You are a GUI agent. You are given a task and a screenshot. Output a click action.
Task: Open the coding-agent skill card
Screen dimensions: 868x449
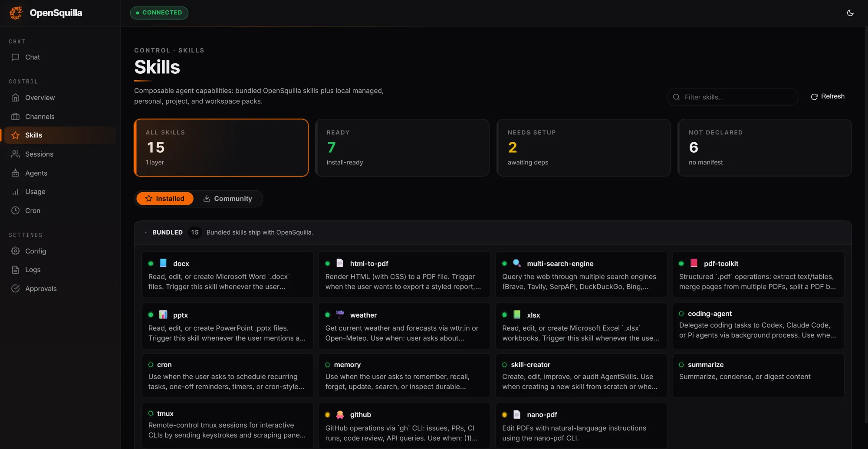(758, 326)
